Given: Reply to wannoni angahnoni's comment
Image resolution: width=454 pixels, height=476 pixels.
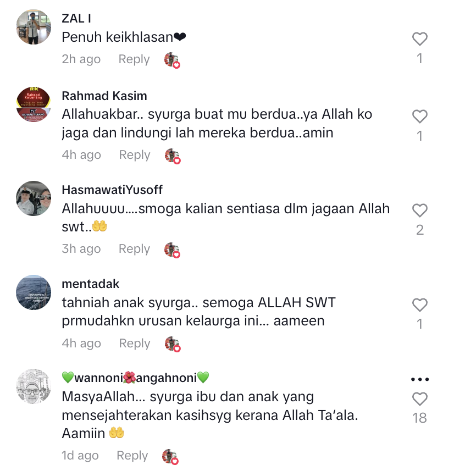Looking at the screenshot, I should pos(132,455).
